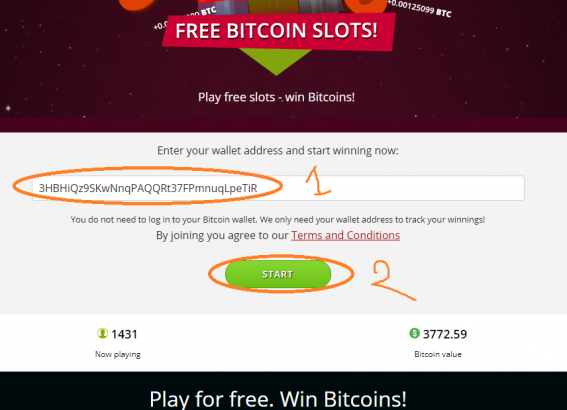Click the 'Play free slots - win Bitcoins!' tagline
Viewport: 567px width, 410px height.
click(276, 97)
